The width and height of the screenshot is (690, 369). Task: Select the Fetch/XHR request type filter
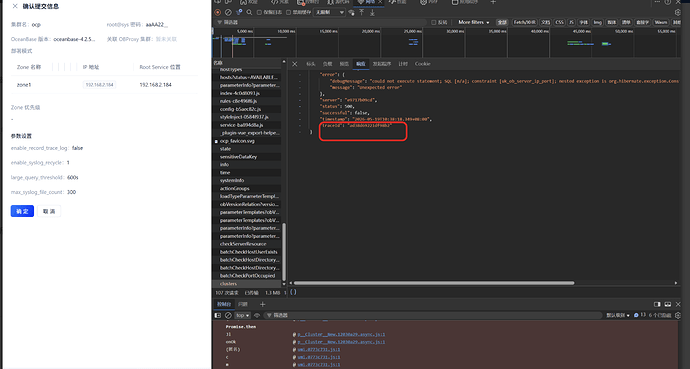[x=525, y=22]
